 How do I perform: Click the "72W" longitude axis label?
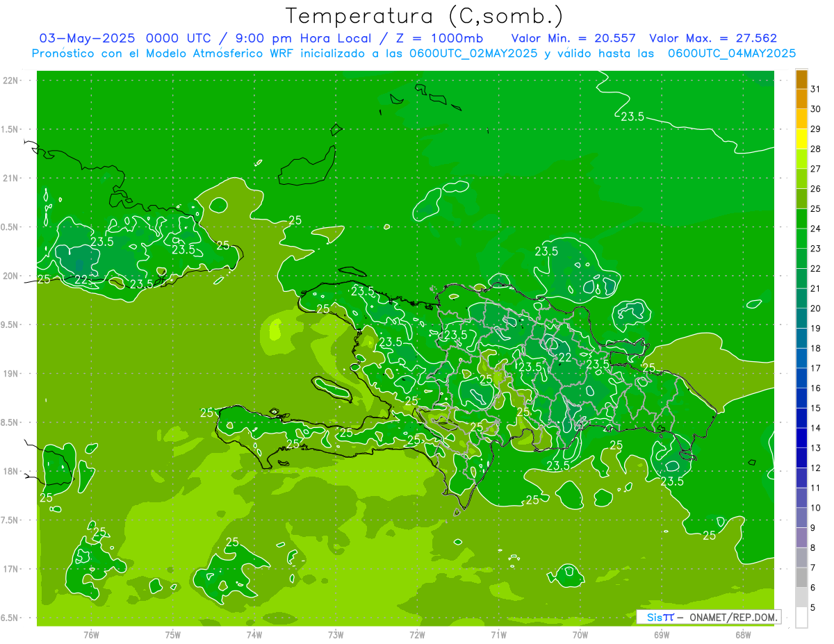(x=417, y=634)
